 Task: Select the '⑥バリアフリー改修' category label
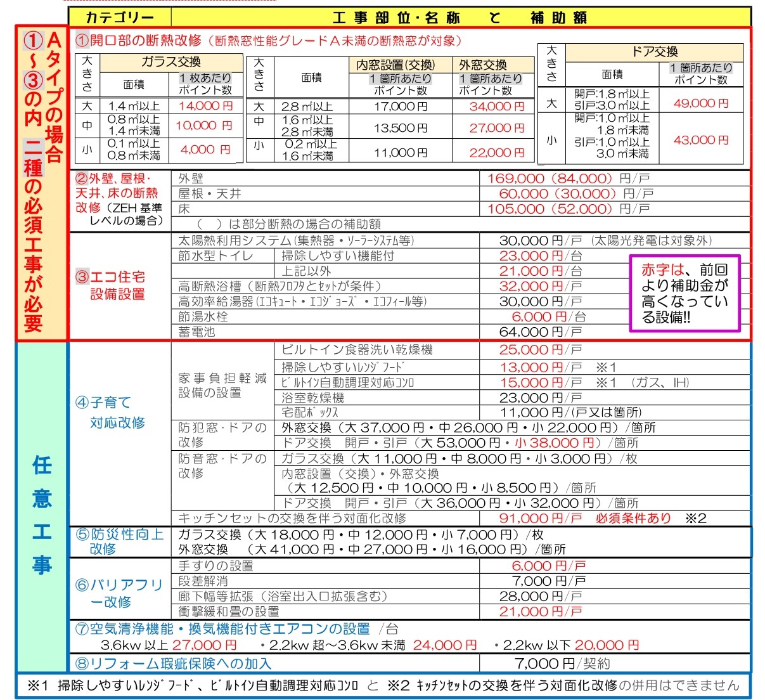point(119,593)
